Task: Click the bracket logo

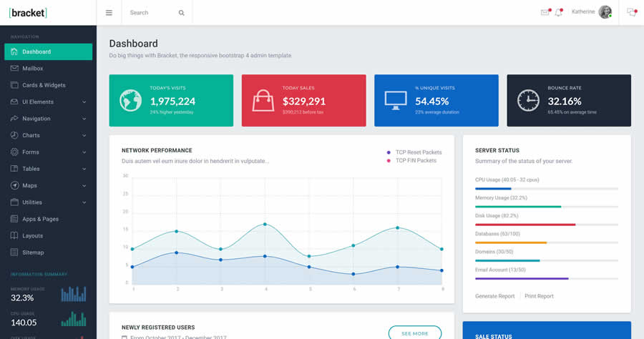Action: tap(28, 13)
